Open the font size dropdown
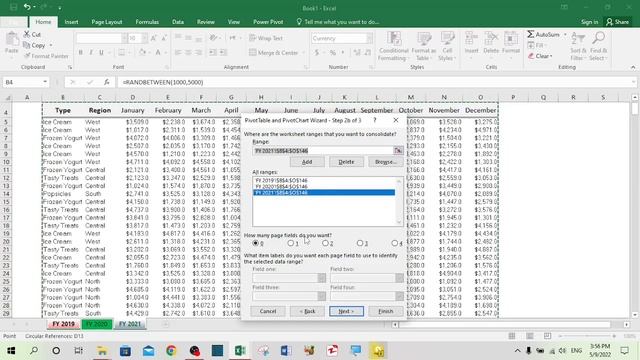640x360 pixels. (144, 38)
